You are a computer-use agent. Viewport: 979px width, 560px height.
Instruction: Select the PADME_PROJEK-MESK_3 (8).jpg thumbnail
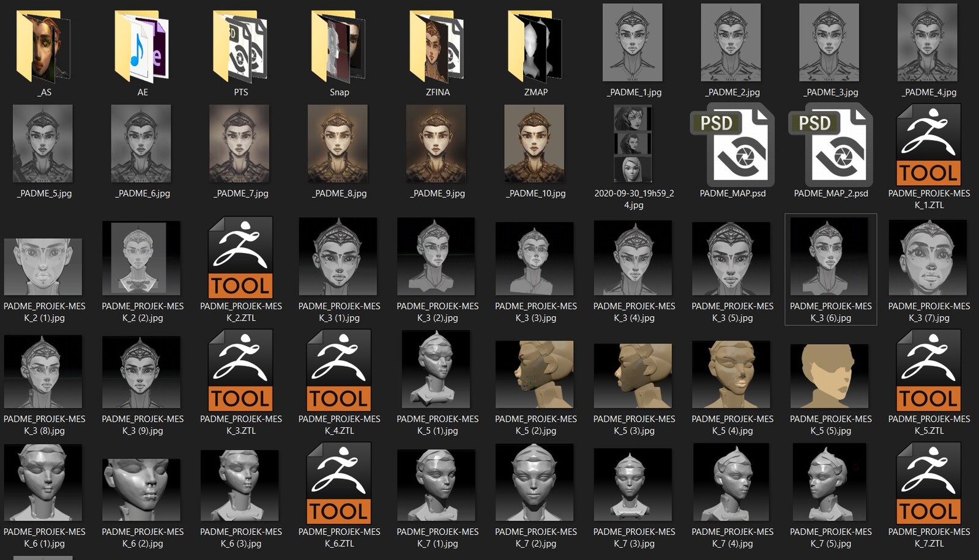pyautogui.click(x=43, y=371)
